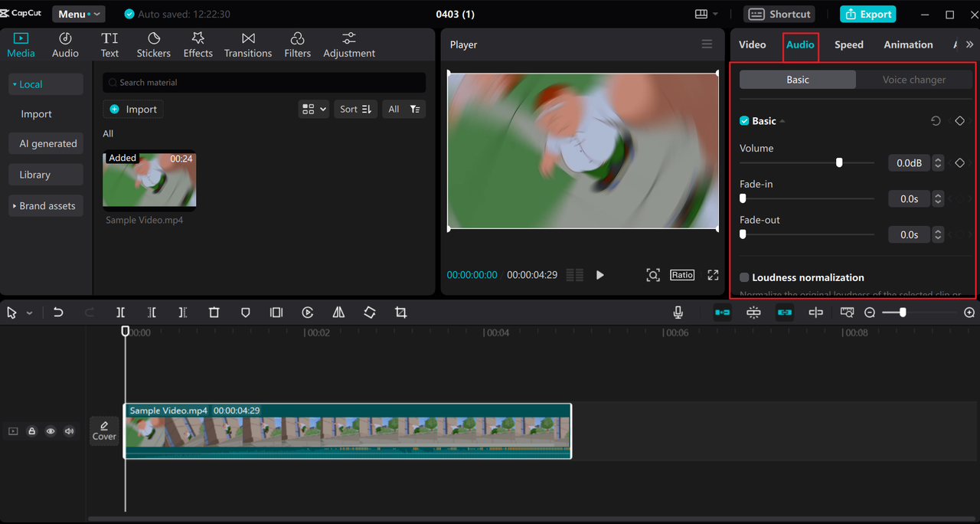The width and height of the screenshot is (980, 524).
Task: Collapse the Basic section arrow
Action: 782,121
